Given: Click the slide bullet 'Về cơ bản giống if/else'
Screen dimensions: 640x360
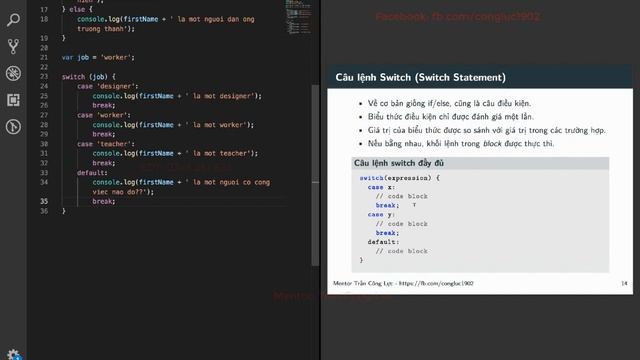Looking at the screenshot, I should [x=449, y=103].
